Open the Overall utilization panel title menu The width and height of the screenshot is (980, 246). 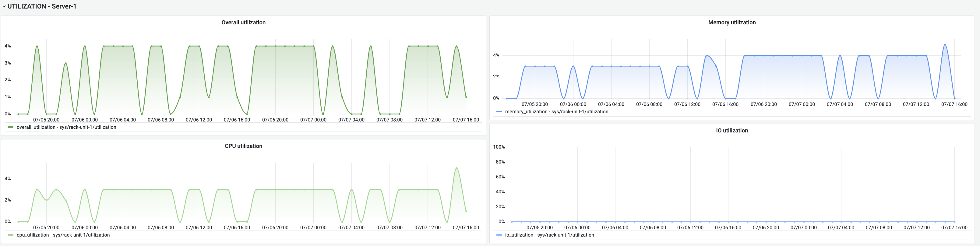point(244,23)
